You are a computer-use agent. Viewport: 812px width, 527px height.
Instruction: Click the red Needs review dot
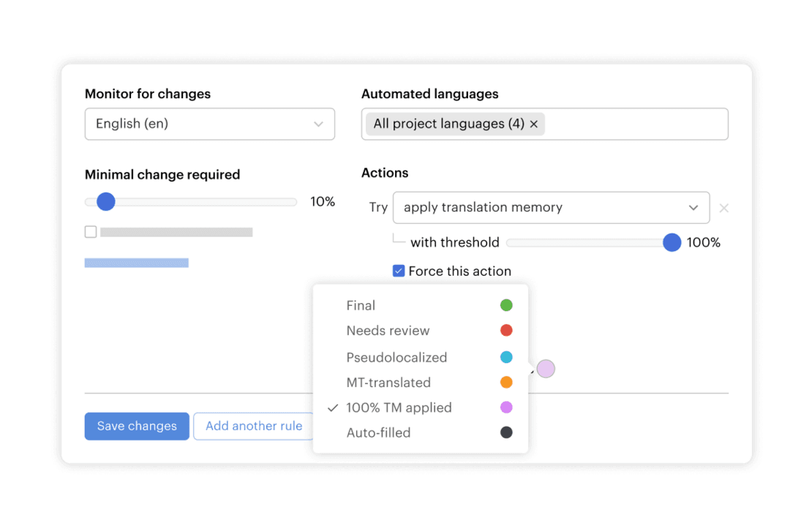(x=506, y=331)
